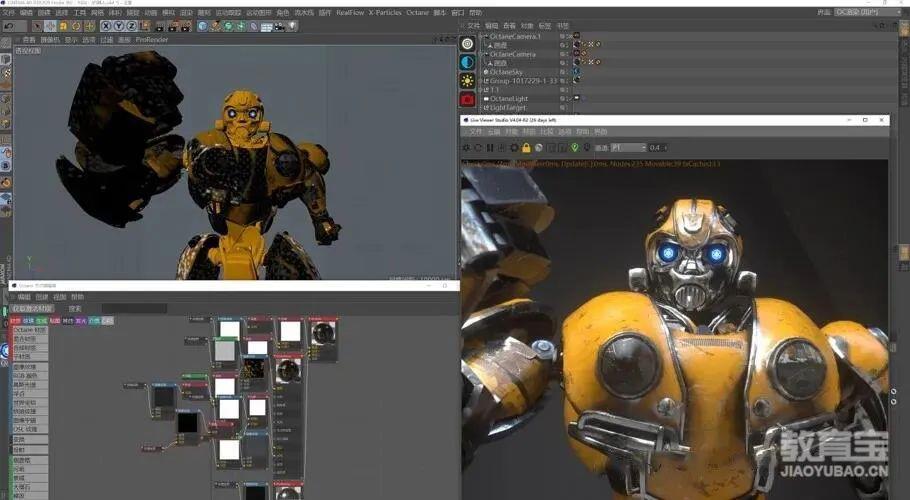Pause rendering in Live Viewer

coord(490,148)
